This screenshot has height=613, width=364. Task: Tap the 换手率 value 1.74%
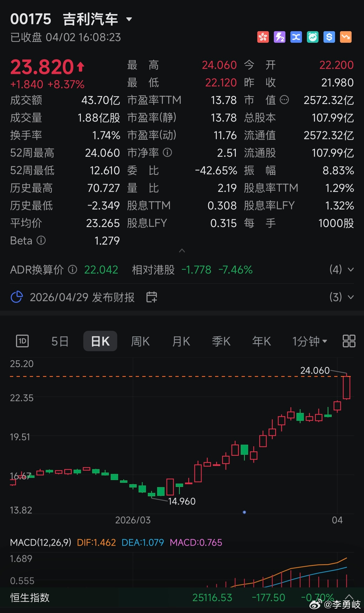(106, 135)
